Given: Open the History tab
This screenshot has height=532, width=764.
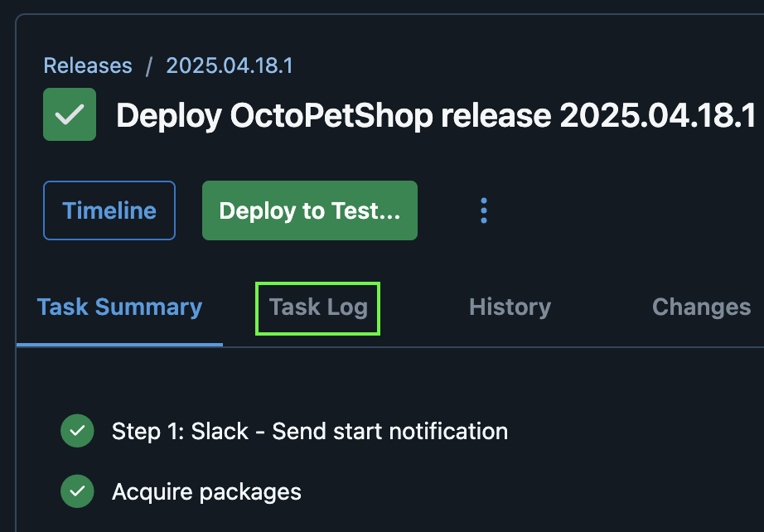Looking at the screenshot, I should click(510, 307).
